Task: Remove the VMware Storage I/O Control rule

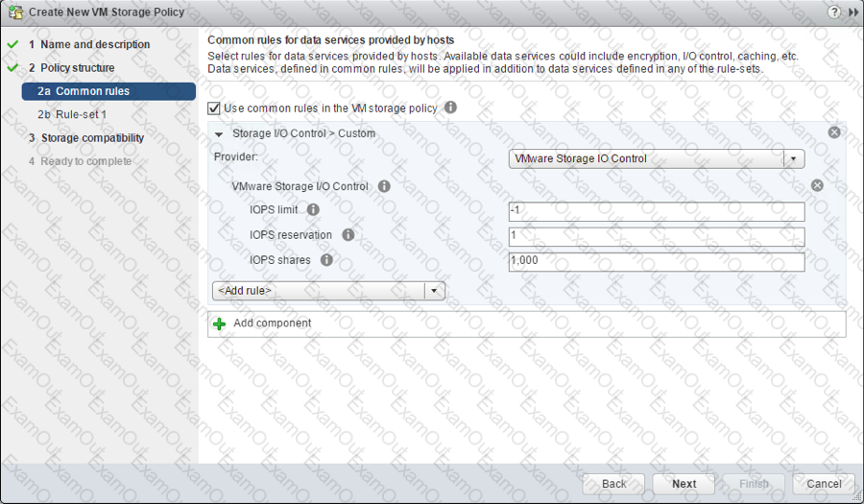Action: click(x=817, y=185)
